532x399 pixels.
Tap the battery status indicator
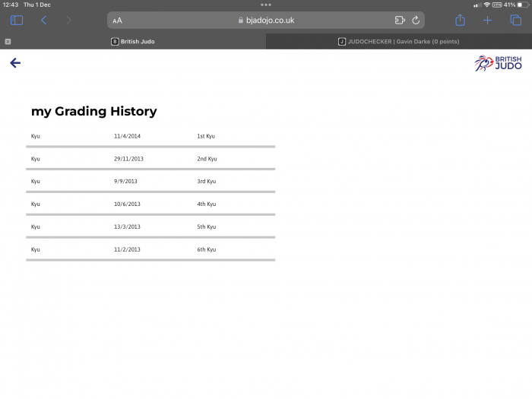click(x=523, y=5)
